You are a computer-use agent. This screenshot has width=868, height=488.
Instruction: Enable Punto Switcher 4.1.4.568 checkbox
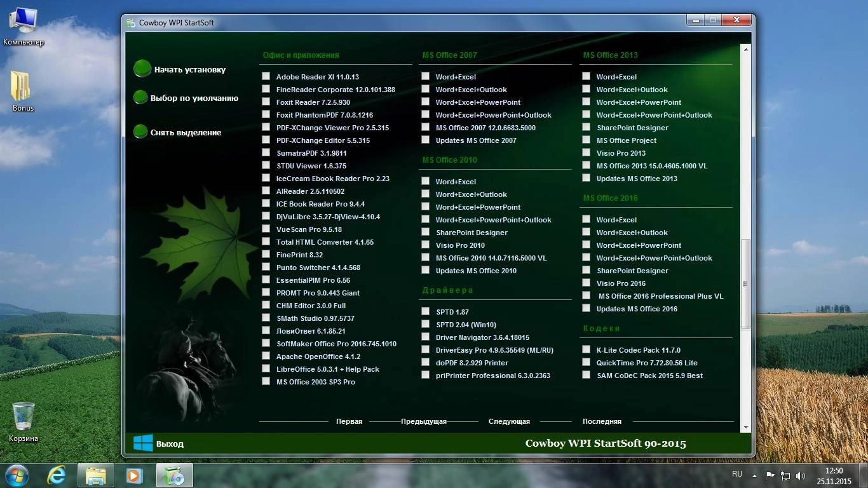[266, 267]
